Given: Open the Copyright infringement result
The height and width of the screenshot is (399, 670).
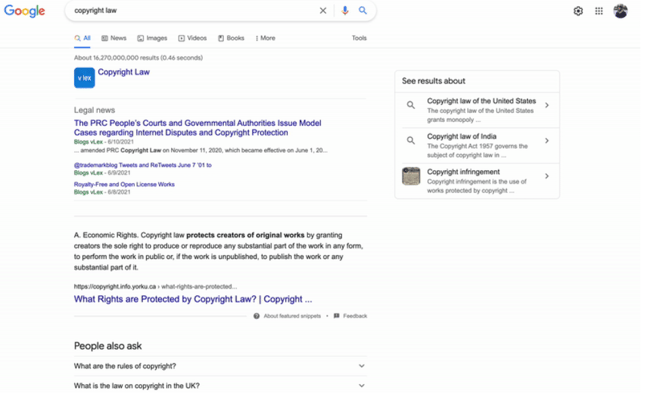Looking at the screenshot, I should click(x=463, y=172).
